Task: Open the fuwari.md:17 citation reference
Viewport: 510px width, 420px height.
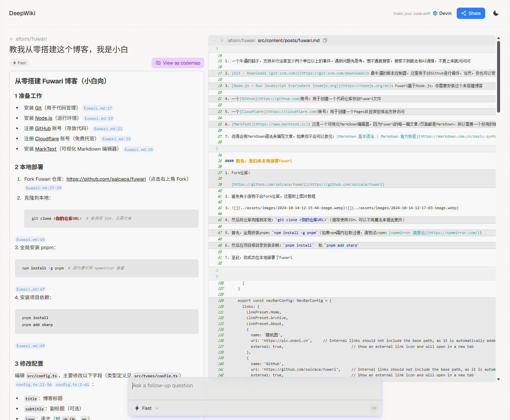Action: click(x=98, y=108)
